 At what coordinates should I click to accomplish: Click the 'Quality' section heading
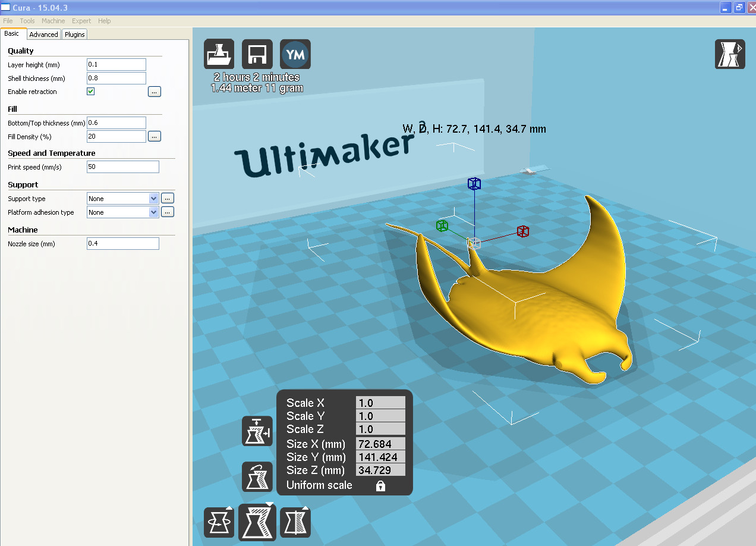(21, 51)
